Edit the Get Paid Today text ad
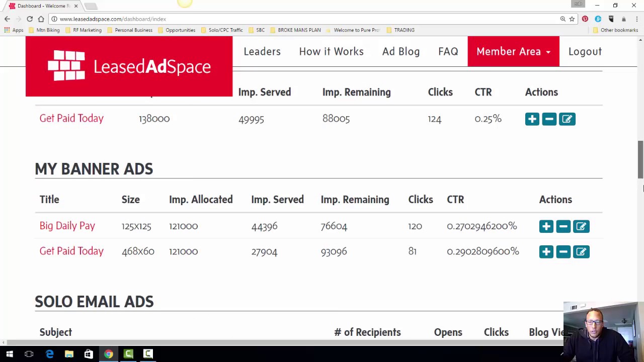 click(567, 119)
